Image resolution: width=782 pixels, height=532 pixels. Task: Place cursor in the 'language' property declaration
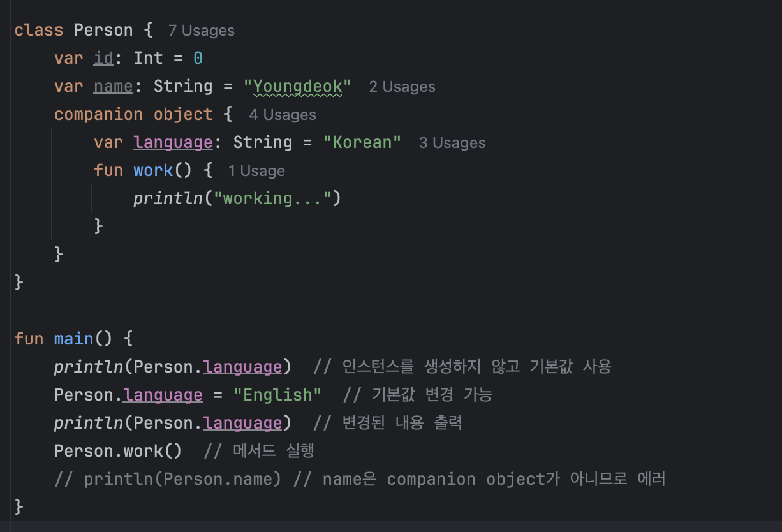click(173, 142)
